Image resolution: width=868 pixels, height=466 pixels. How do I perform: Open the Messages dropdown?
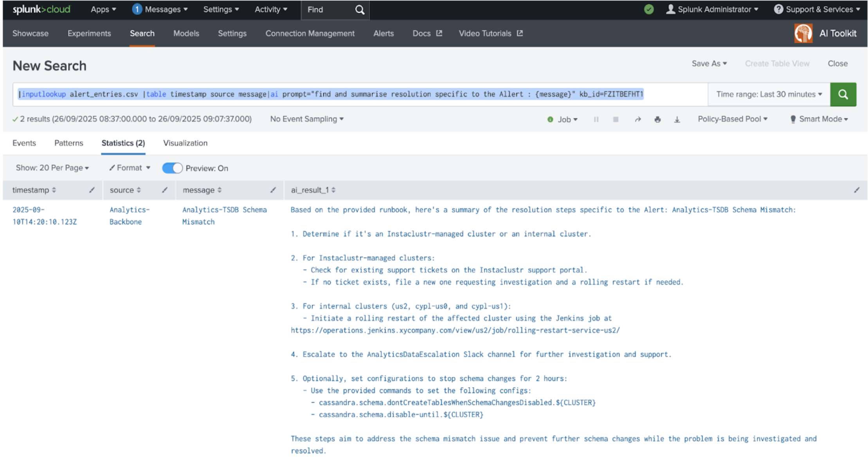coord(166,9)
